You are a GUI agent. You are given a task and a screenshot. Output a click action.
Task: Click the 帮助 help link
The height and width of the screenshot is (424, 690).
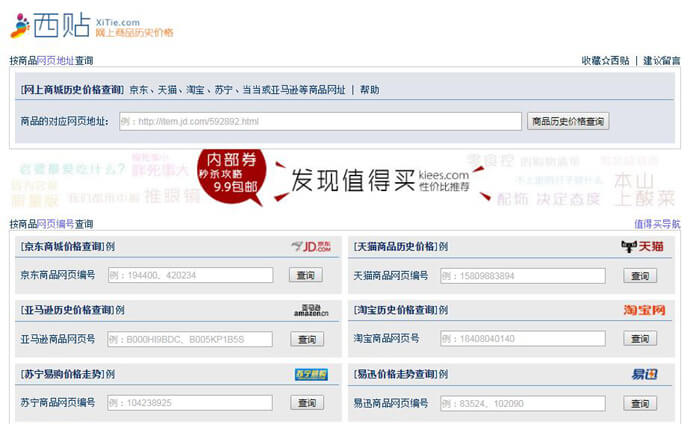tap(369, 90)
